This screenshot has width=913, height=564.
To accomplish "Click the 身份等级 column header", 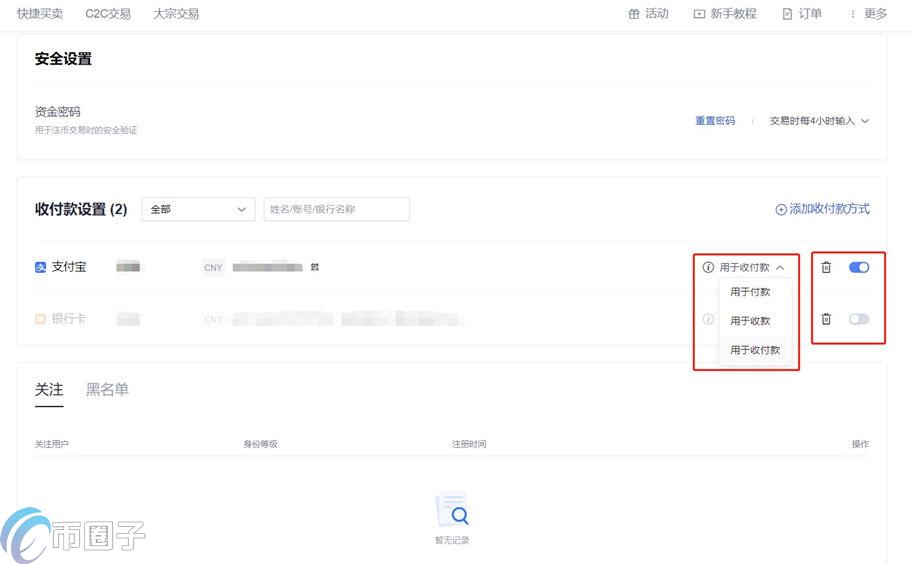I will [260, 444].
